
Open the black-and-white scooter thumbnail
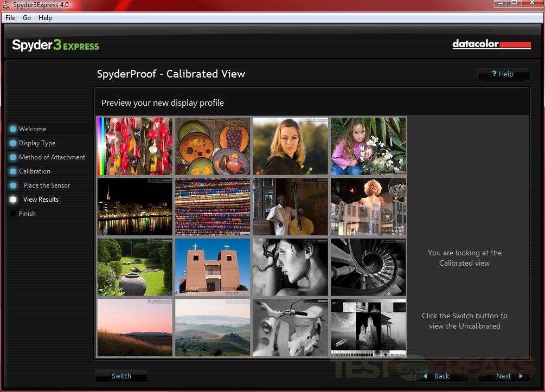(291, 327)
